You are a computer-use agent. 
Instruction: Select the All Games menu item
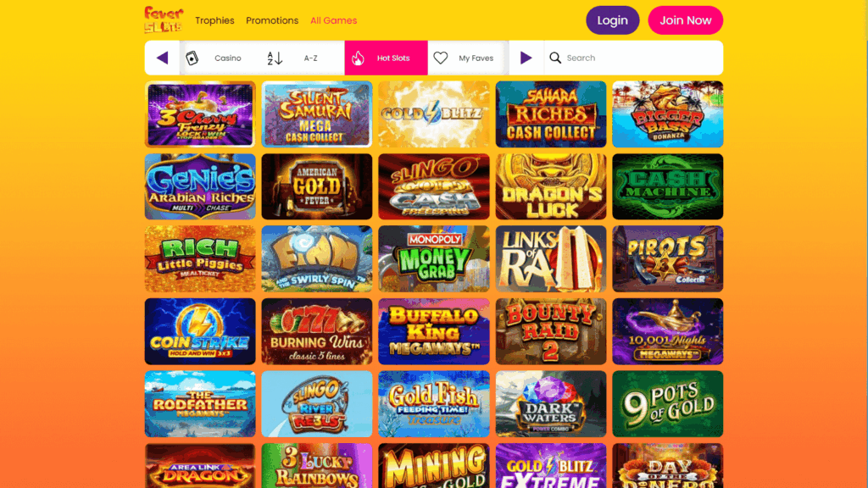click(x=334, y=20)
